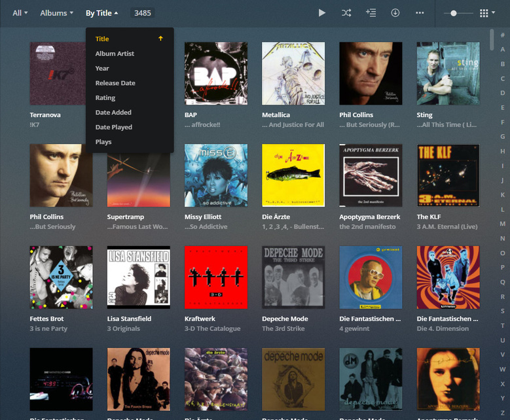Click the Metallica artist link

[276, 114]
